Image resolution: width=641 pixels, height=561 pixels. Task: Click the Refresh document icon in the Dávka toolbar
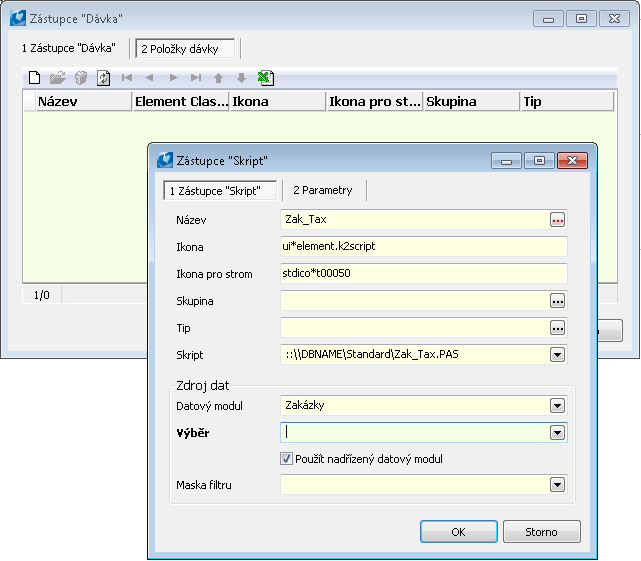(103, 77)
